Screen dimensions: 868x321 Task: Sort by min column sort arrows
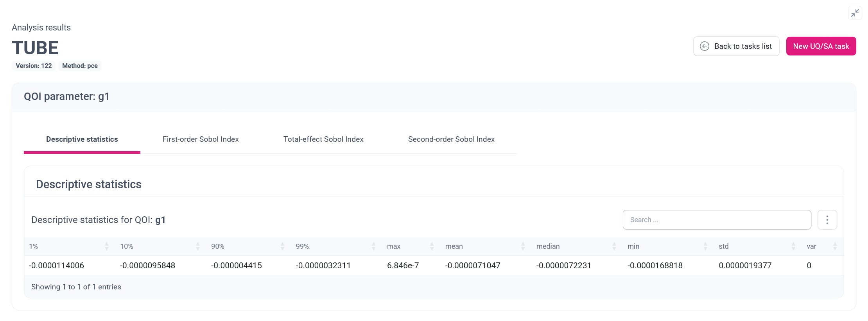705,246
